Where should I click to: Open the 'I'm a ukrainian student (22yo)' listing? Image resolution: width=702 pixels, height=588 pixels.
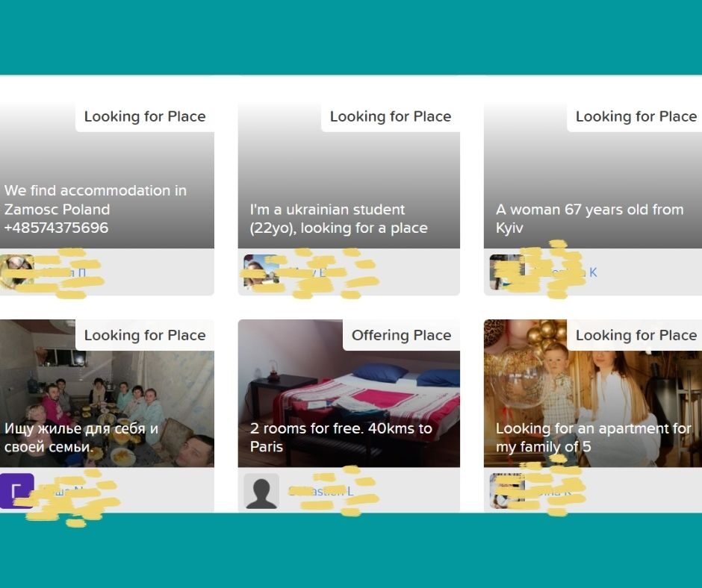click(338, 219)
